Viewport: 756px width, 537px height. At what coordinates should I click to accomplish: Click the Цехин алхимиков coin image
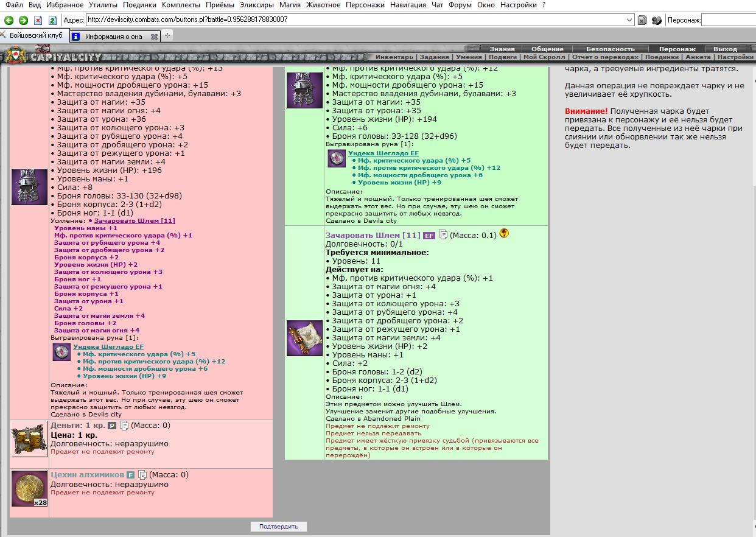(x=29, y=489)
